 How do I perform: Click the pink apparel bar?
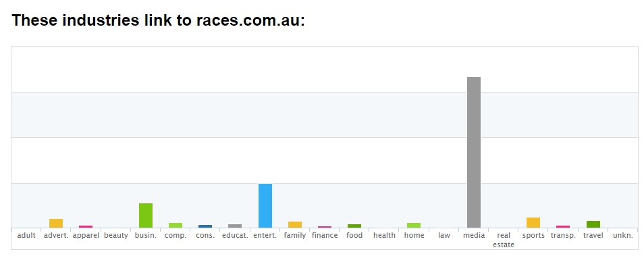[x=86, y=226]
